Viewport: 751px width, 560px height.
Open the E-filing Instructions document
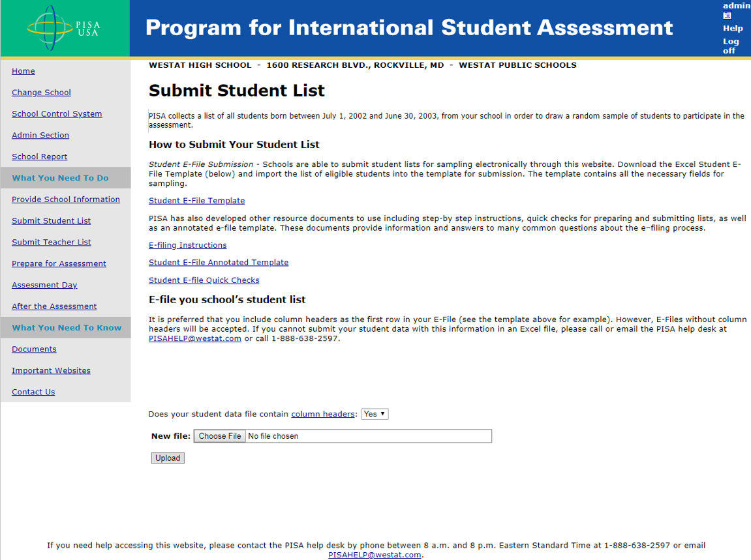(187, 245)
